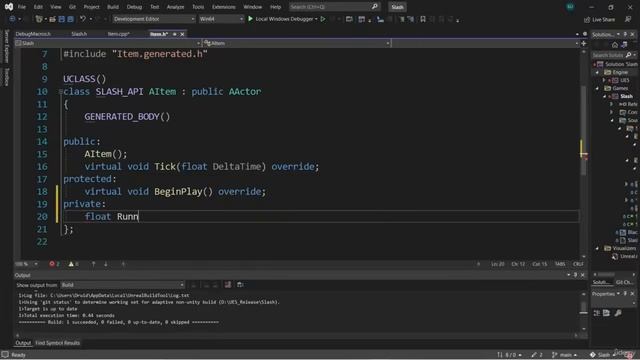The width and height of the screenshot is (640, 360).
Task: Click the Open File folder icon in toolbar
Action: 52,19
